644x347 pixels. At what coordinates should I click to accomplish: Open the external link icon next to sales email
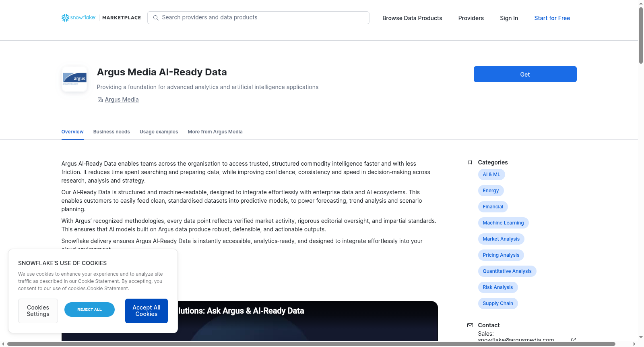(574, 340)
